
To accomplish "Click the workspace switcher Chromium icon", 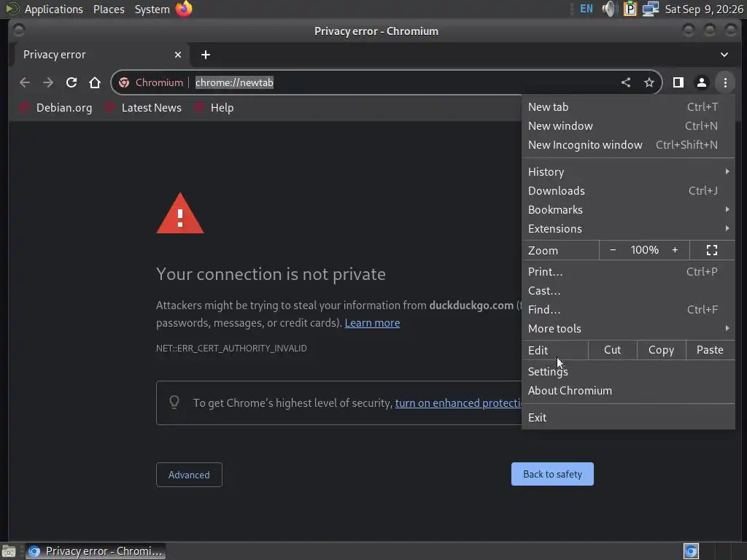I will coord(691,551).
